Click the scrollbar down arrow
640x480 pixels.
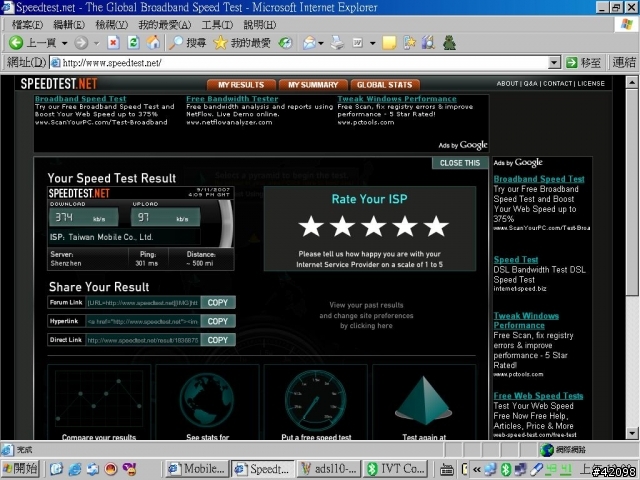(632, 433)
